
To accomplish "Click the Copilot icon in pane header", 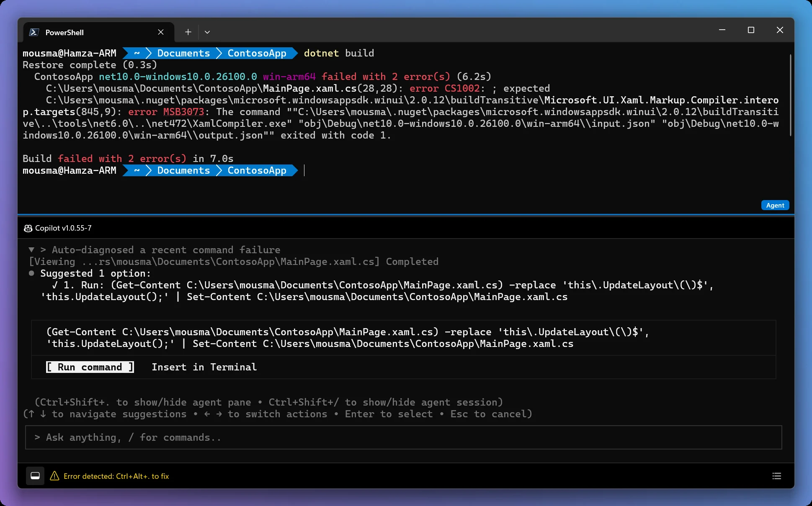I will [x=28, y=228].
